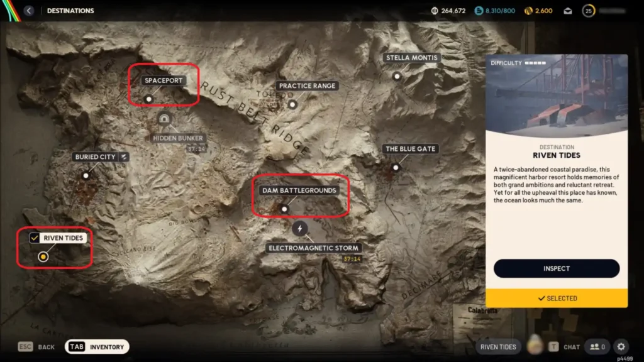
Task: Click the difficulty level indicator bars
Action: tap(535, 63)
